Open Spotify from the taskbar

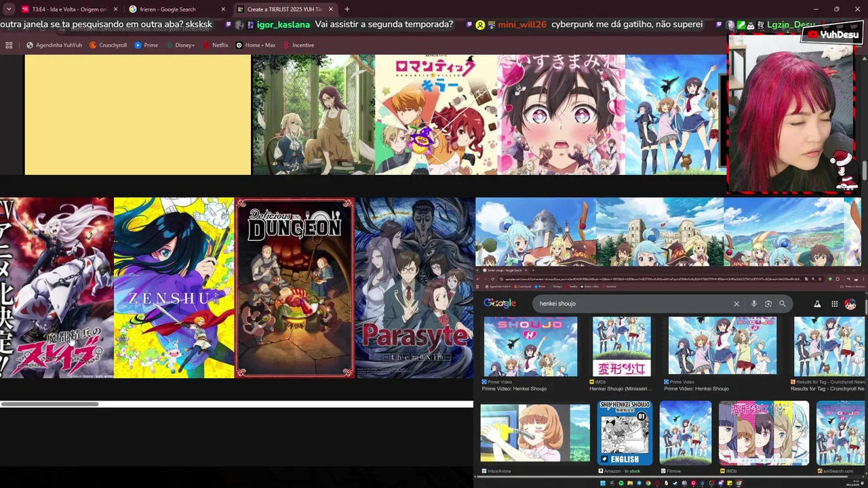point(621,483)
